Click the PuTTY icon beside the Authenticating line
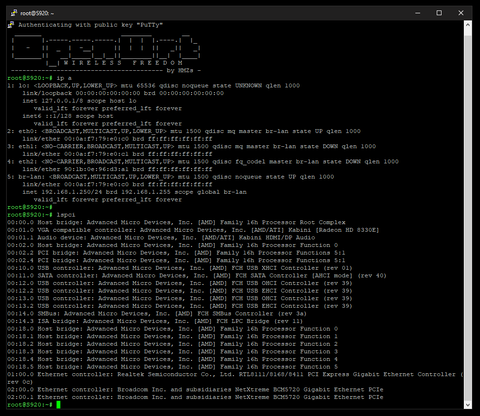 (11, 25)
